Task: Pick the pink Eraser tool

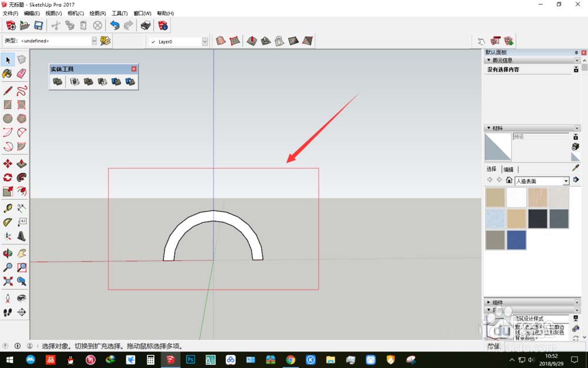Action: (x=21, y=73)
